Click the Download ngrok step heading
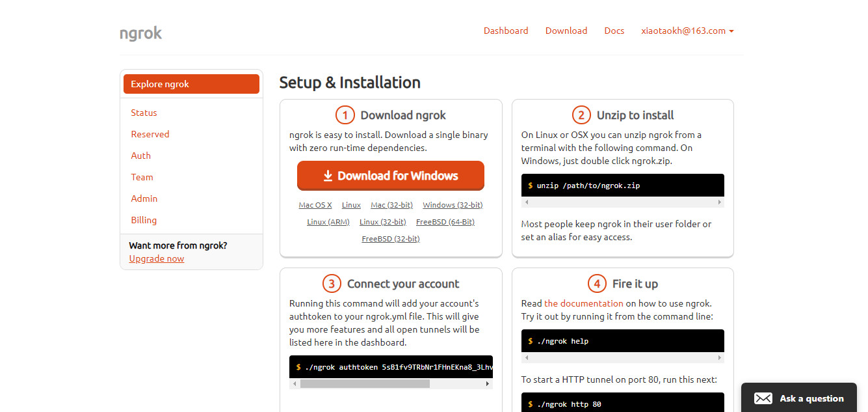The image size is (868, 412). click(x=403, y=115)
